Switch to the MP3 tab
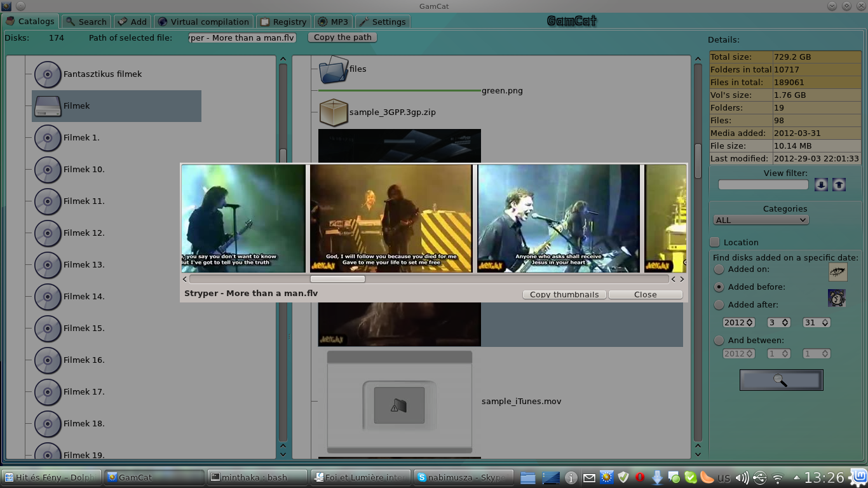This screenshot has height=488, width=868. click(333, 22)
